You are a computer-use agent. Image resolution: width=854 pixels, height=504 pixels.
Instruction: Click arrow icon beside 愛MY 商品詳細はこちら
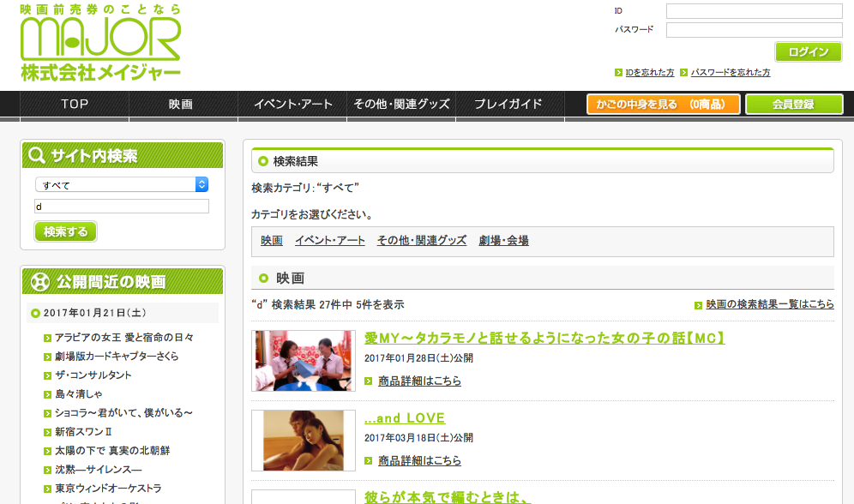[368, 381]
